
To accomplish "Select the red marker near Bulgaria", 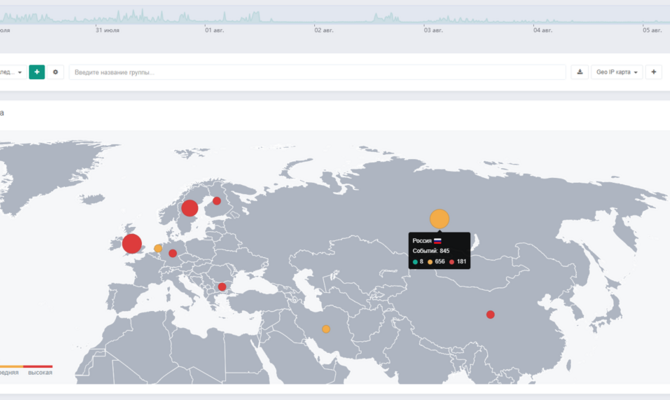I will point(222,287).
